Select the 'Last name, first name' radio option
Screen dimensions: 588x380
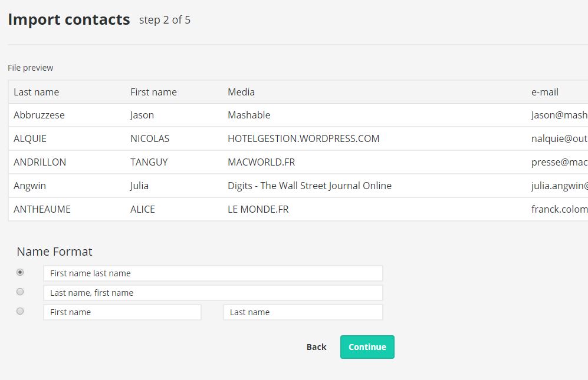(20, 292)
